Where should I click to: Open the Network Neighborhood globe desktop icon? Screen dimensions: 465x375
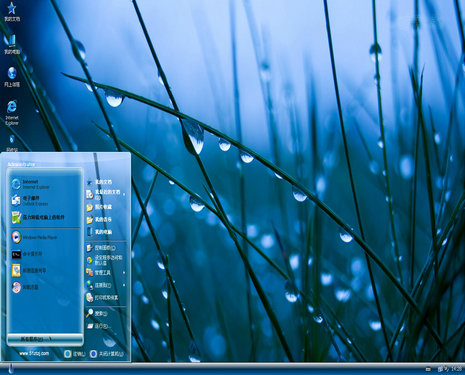pyautogui.click(x=12, y=77)
